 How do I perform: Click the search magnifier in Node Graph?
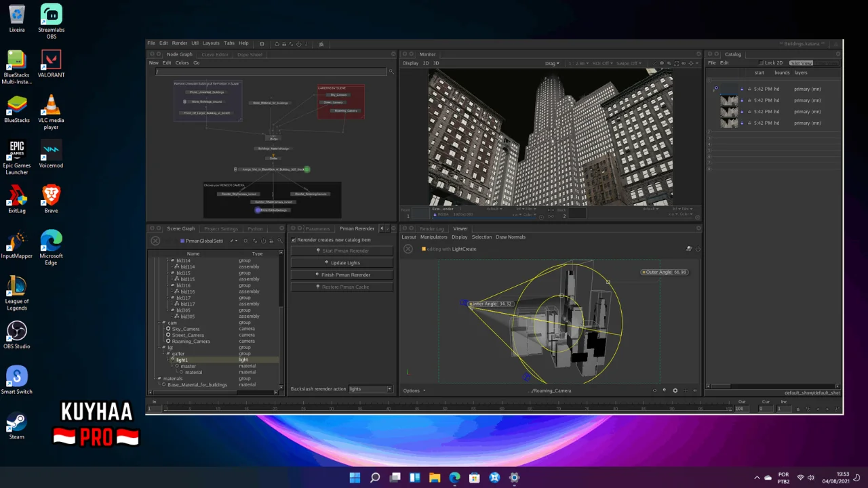(x=391, y=72)
